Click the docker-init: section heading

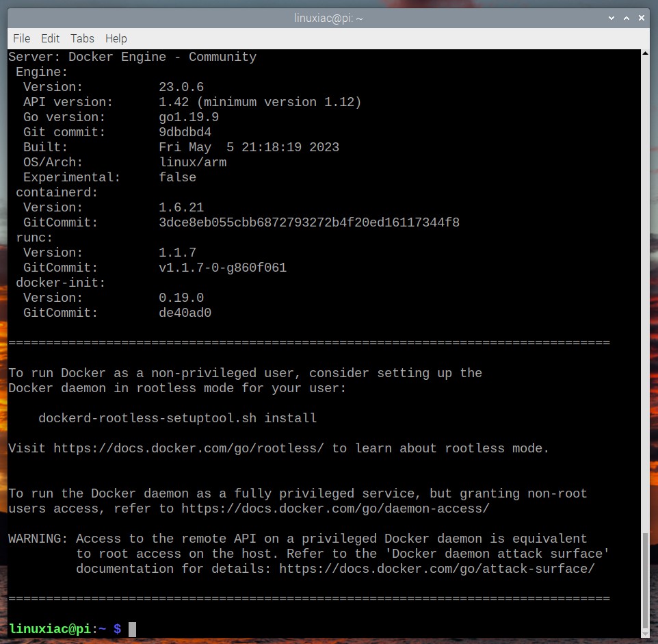pyautogui.click(x=60, y=283)
